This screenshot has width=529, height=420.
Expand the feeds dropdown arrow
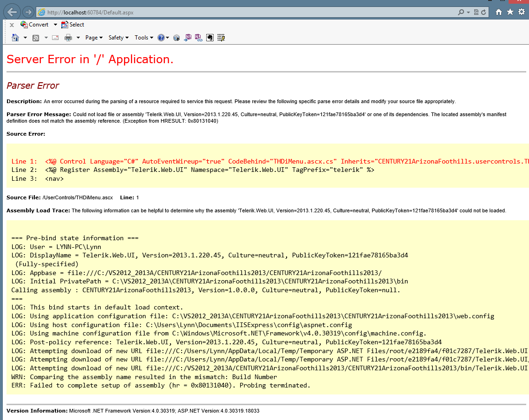[x=46, y=38]
